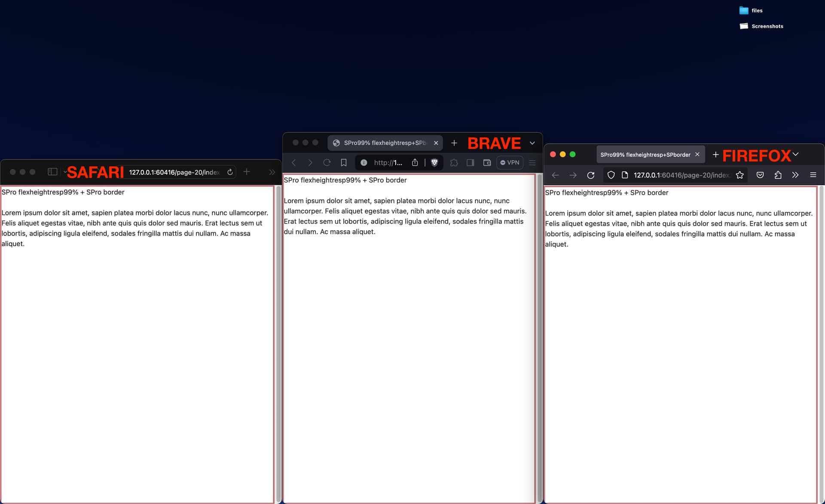Bookmark this page in Brave

344,162
